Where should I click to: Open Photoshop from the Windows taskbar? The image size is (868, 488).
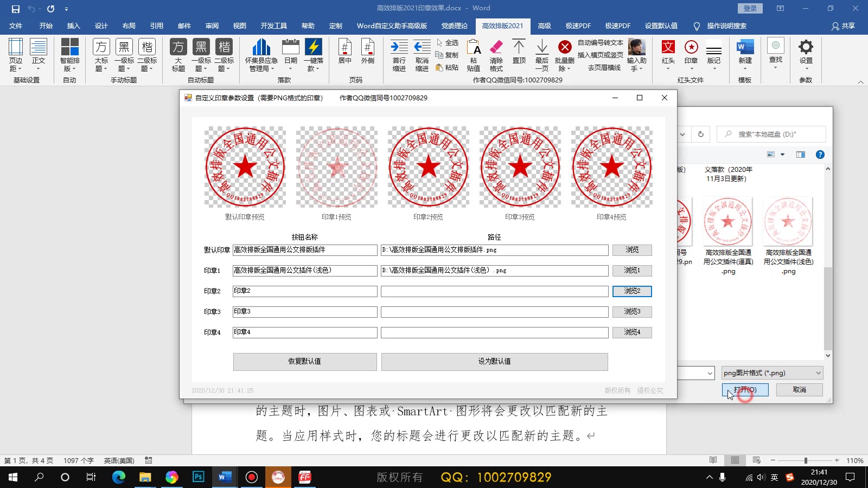(198, 477)
